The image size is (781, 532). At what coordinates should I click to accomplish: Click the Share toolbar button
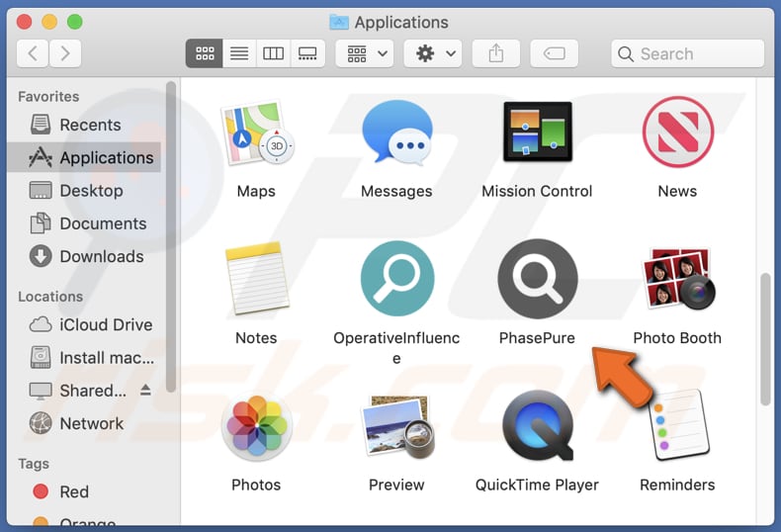pyautogui.click(x=495, y=53)
